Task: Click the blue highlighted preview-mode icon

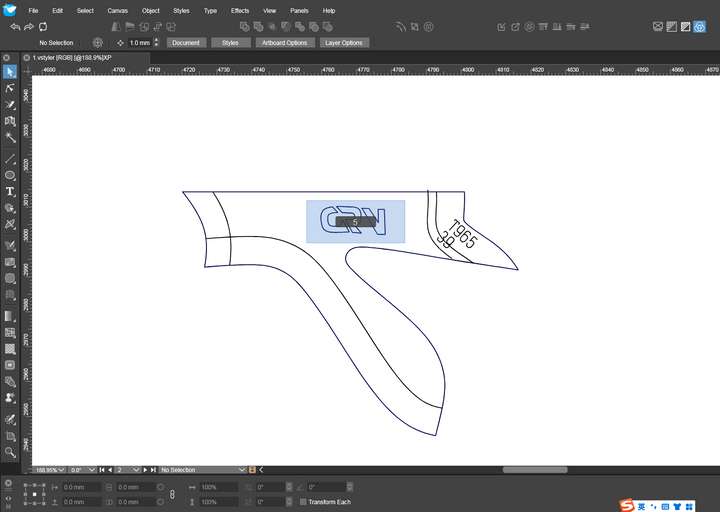Action: click(699, 27)
